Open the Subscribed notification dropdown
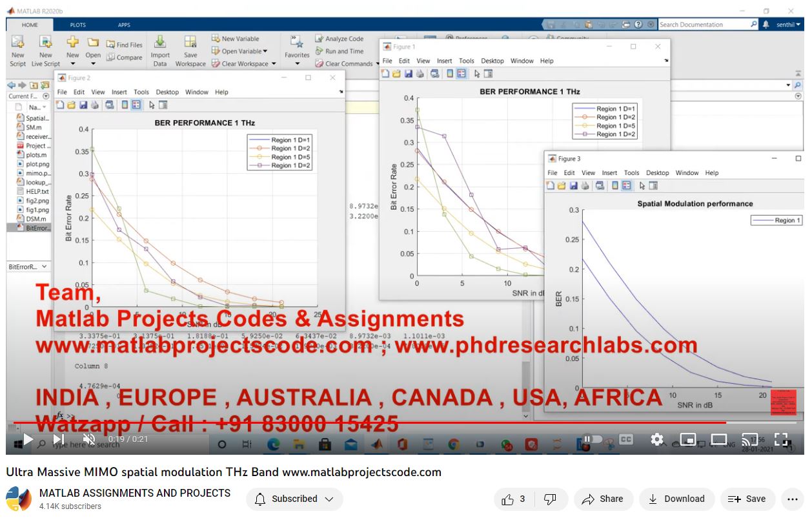The height and width of the screenshot is (520, 812). [294, 499]
